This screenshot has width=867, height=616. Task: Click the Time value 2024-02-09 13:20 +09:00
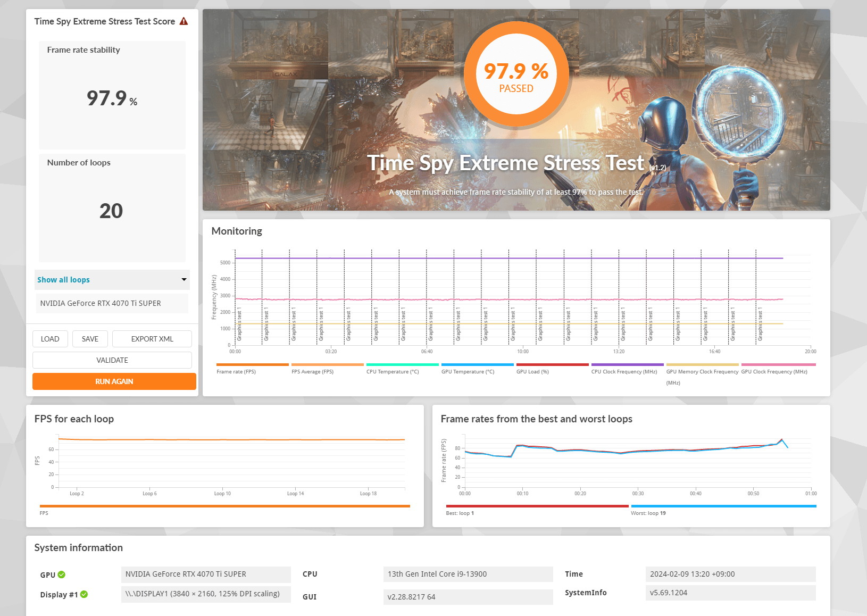731,575
